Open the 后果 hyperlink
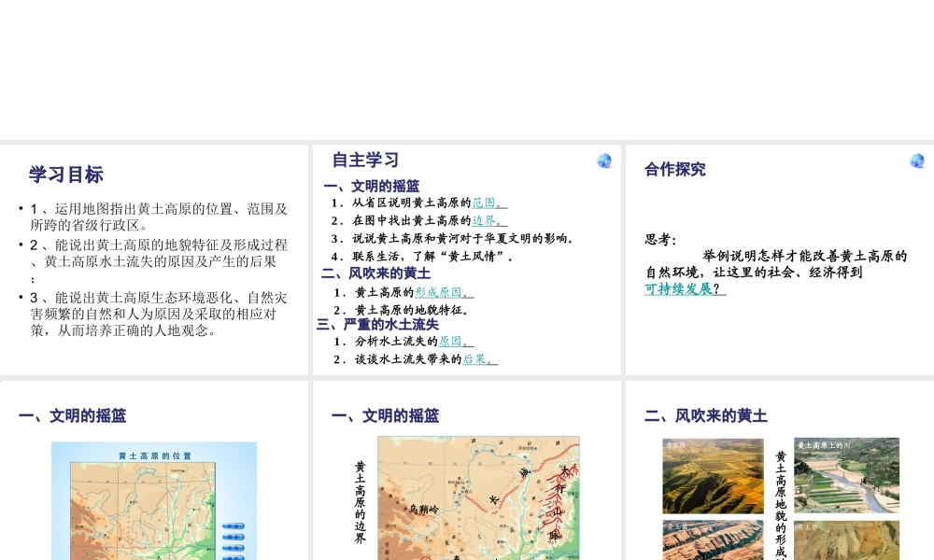 point(480,358)
